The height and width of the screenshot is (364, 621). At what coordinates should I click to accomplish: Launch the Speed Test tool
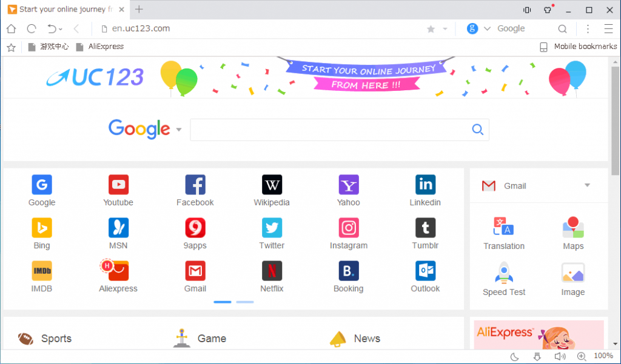click(504, 274)
